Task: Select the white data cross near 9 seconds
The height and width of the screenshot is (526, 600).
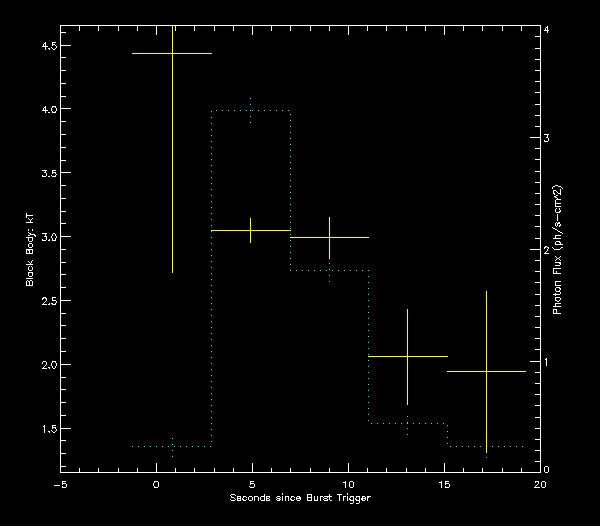Action: pos(329,237)
